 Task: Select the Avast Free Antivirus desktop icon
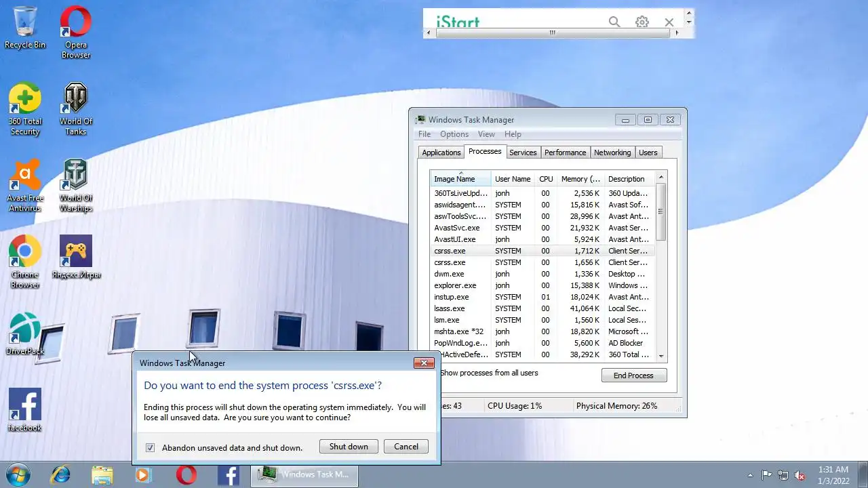click(x=25, y=185)
